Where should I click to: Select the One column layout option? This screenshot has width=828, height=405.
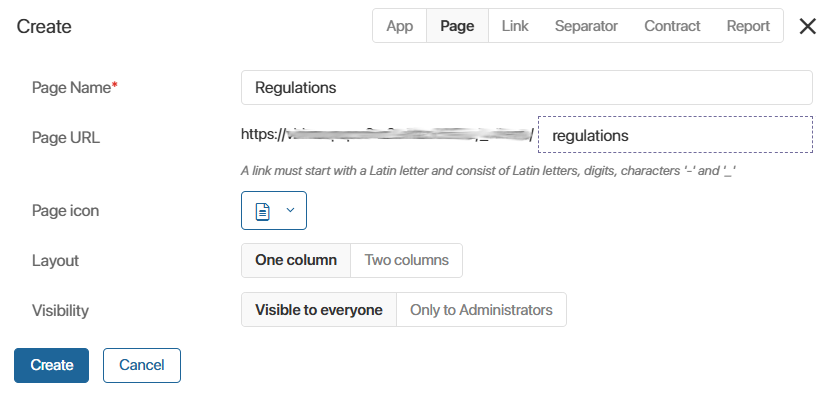296,260
